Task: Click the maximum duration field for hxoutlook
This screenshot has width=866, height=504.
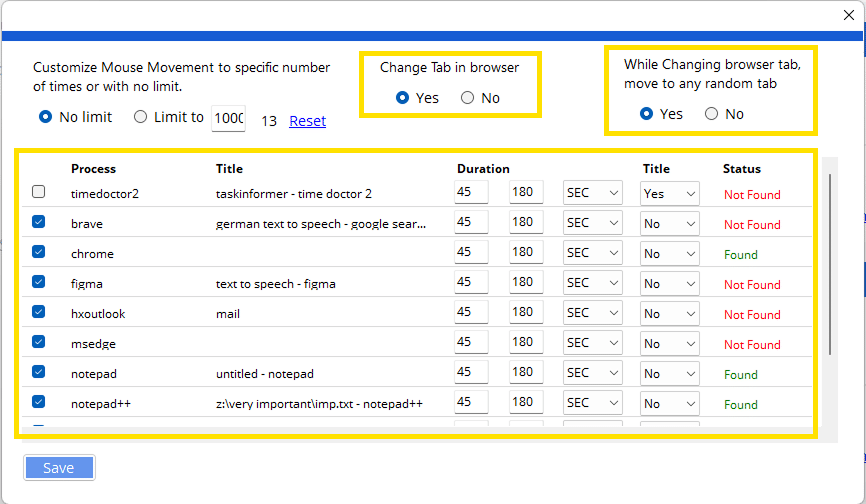Action: point(526,313)
